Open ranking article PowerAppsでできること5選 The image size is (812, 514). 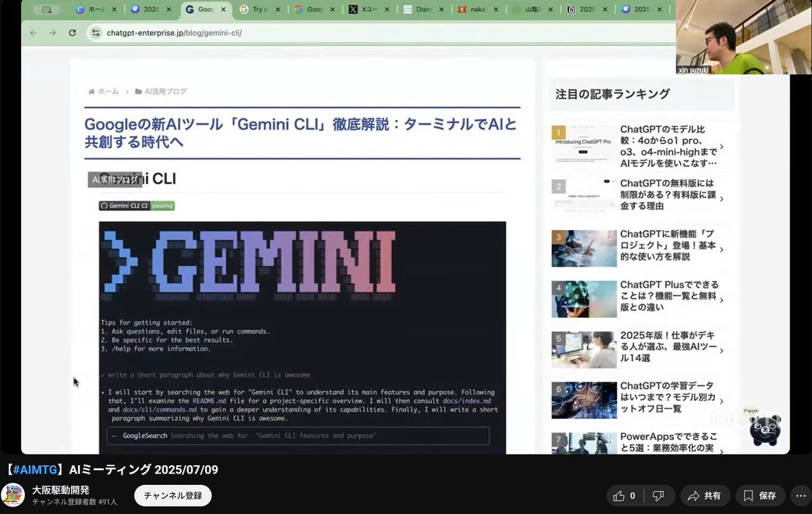coord(669,442)
